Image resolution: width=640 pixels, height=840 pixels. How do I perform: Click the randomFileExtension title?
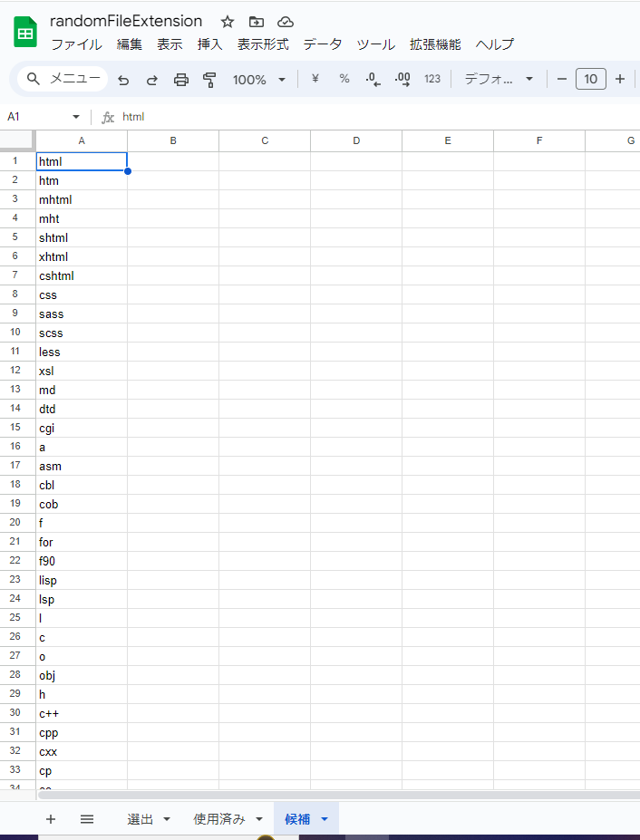(x=126, y=22)
